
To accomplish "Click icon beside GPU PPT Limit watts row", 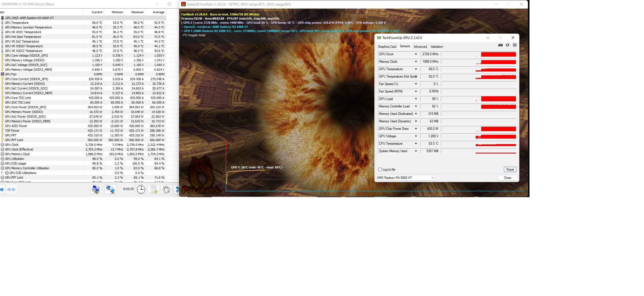I will tap(2, 140).
